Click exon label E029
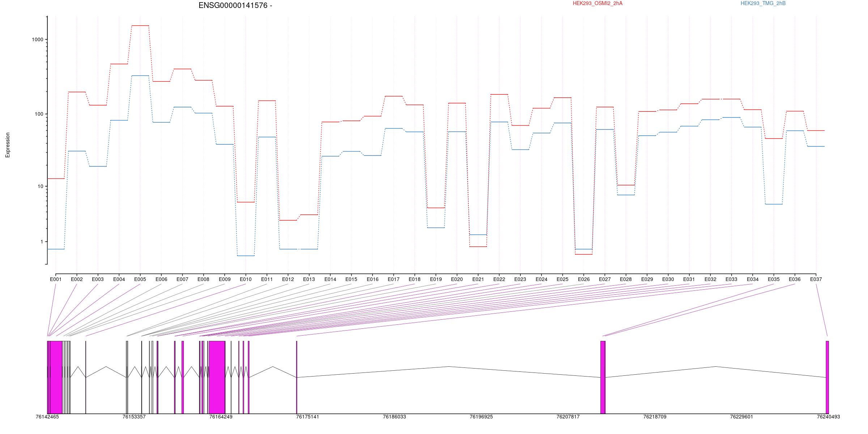The height and width of the screenshot is (434, 868). point(647,280)
